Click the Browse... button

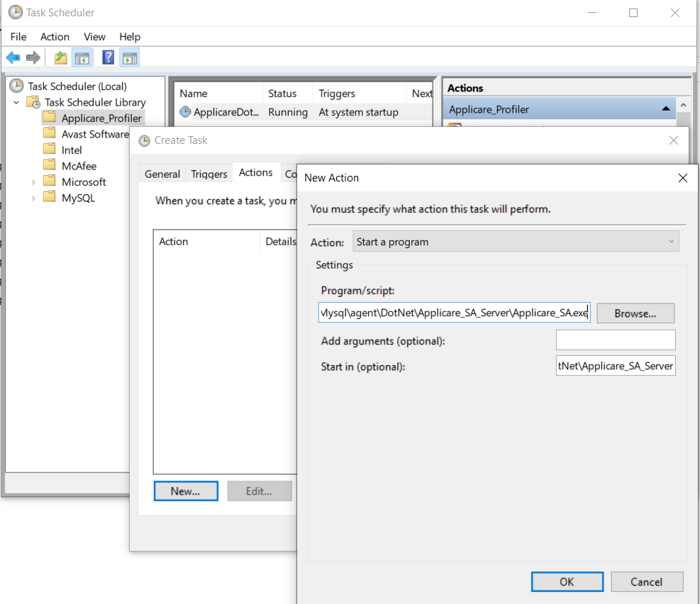tap(635, 313)
